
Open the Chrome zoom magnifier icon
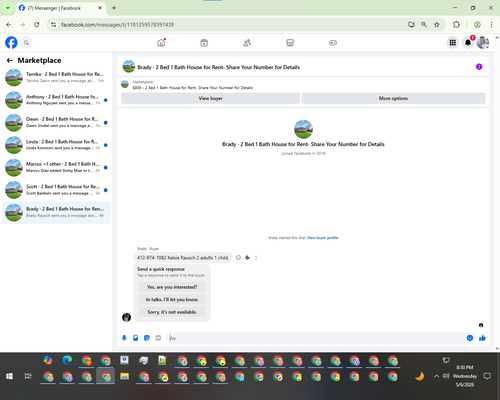[424, 24]
